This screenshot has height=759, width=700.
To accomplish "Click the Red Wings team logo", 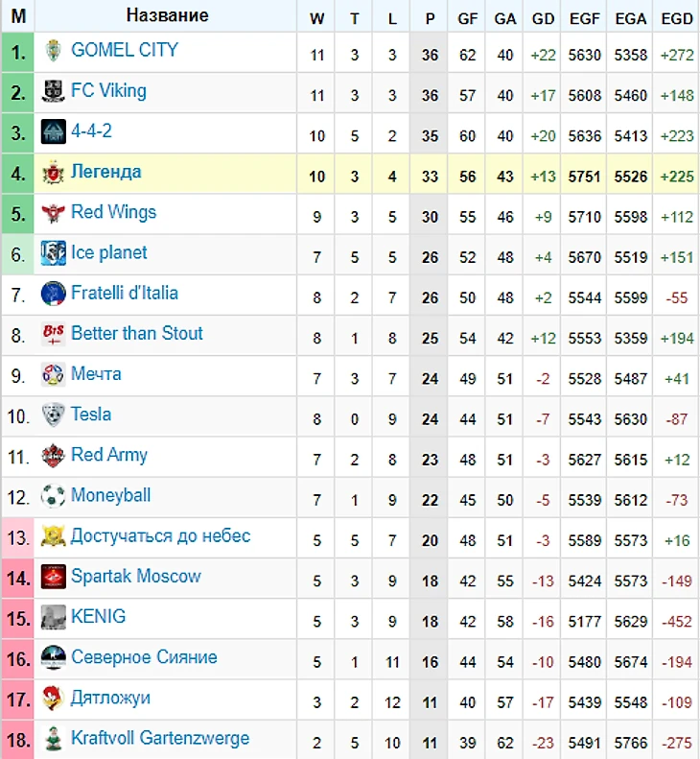I will (53, 212).
